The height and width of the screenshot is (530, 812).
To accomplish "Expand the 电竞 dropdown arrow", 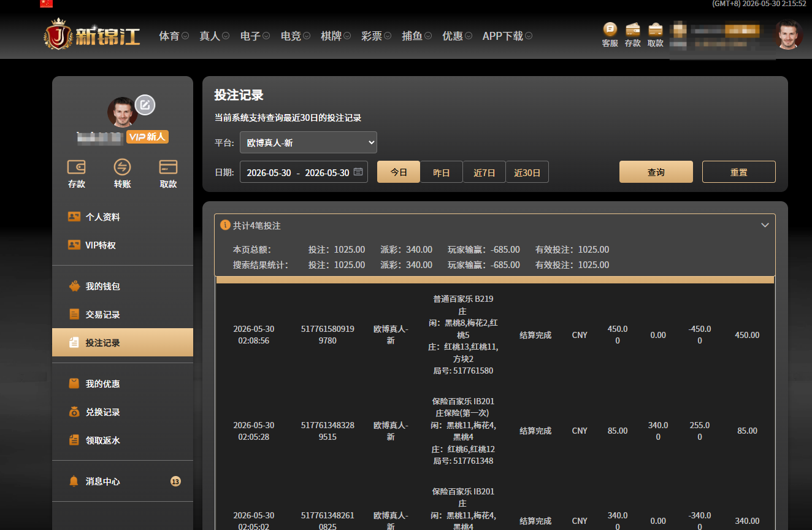I will point(307,36).
